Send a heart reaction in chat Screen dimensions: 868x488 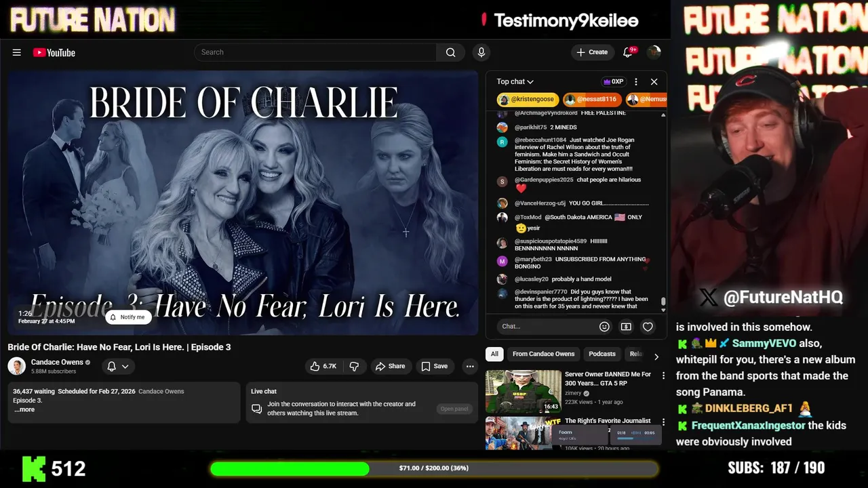tap(648, 326)
